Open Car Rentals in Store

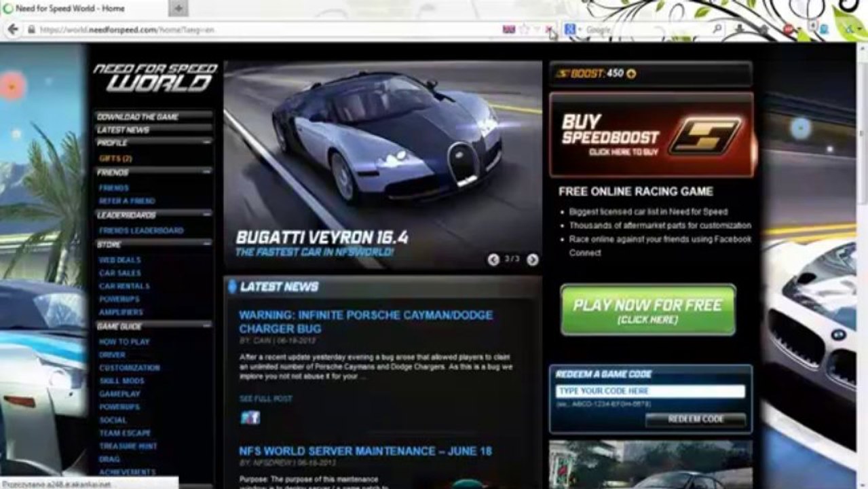pyautogui.click(x=125, y=286)
